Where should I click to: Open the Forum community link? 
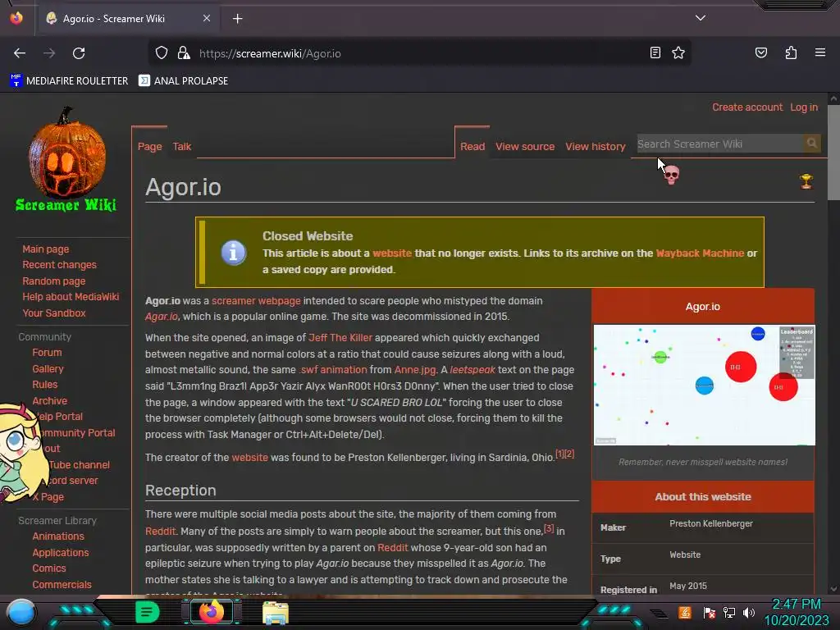(x=47, y=353)
